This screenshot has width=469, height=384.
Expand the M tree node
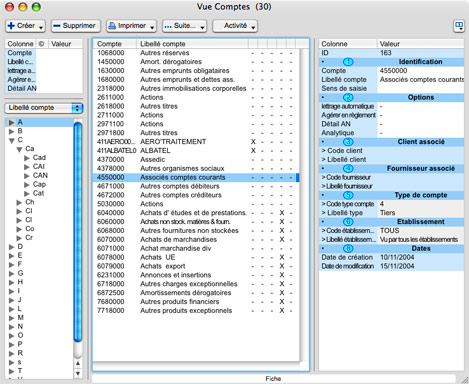point(11,318)
